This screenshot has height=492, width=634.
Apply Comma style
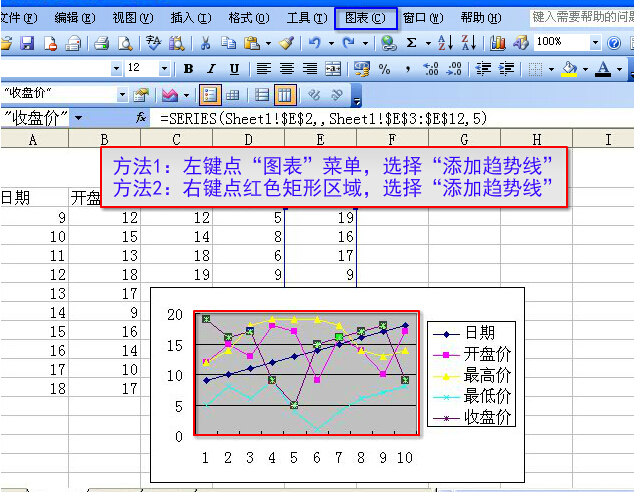click(408, 69)
